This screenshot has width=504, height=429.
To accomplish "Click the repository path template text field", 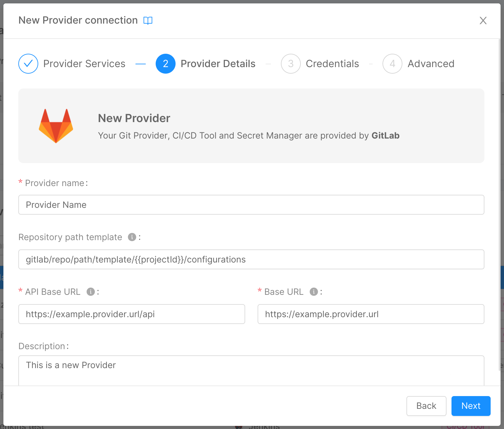I will 251,259.
